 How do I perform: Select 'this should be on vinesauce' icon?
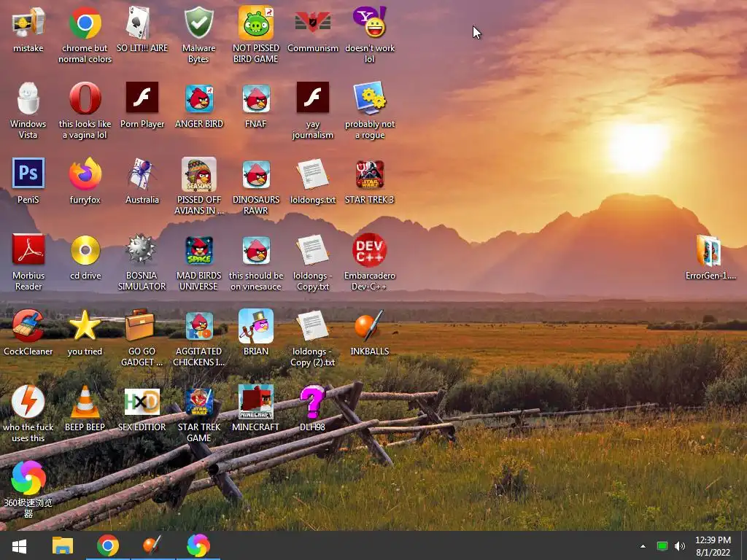[256, 250]
